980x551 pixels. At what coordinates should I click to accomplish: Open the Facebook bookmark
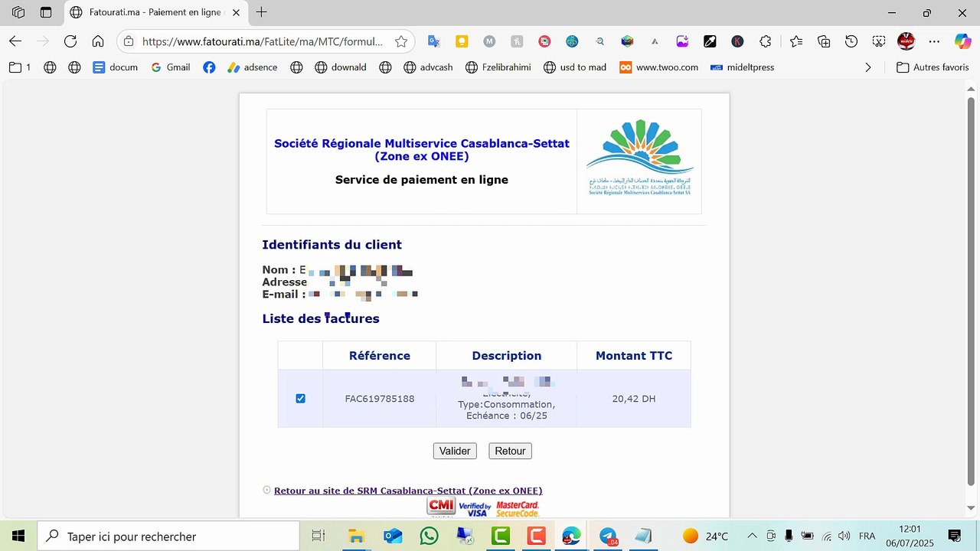[x=209, y=67]
